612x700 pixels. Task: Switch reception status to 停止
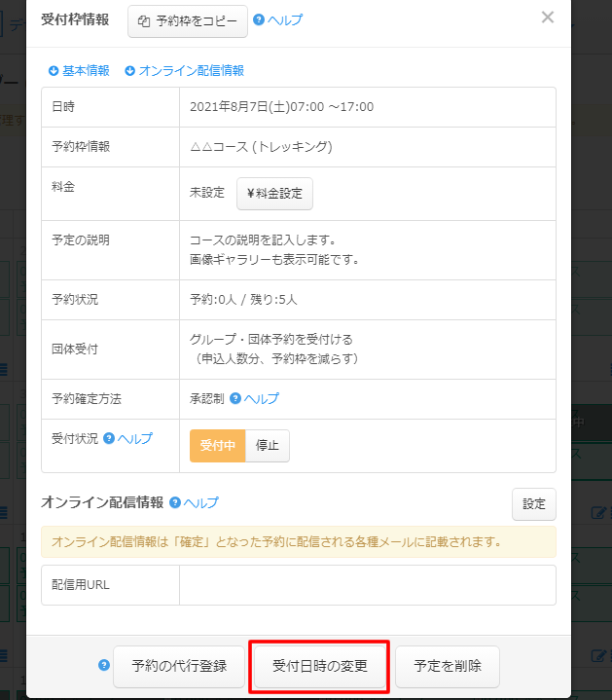(267, 446)
